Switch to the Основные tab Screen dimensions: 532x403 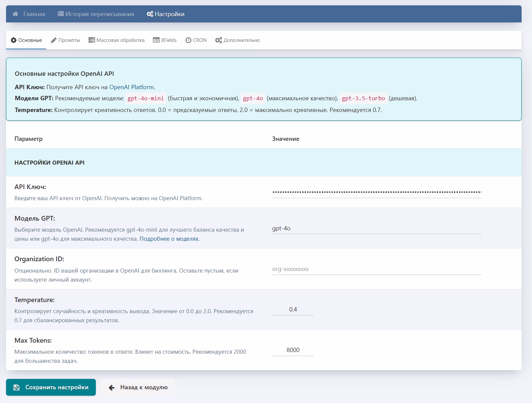(x=26, y=40)
